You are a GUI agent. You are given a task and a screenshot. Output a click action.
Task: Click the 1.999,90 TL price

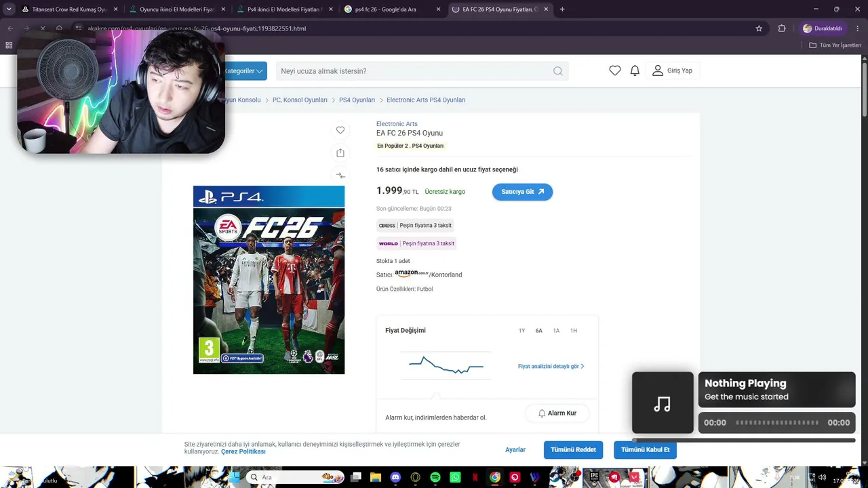pyautogui.click(x=397, y=191)
